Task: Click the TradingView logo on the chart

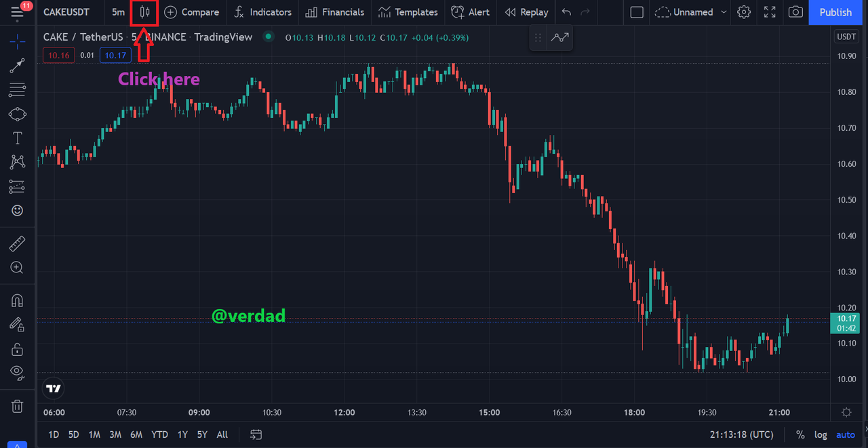Action: 54,388
